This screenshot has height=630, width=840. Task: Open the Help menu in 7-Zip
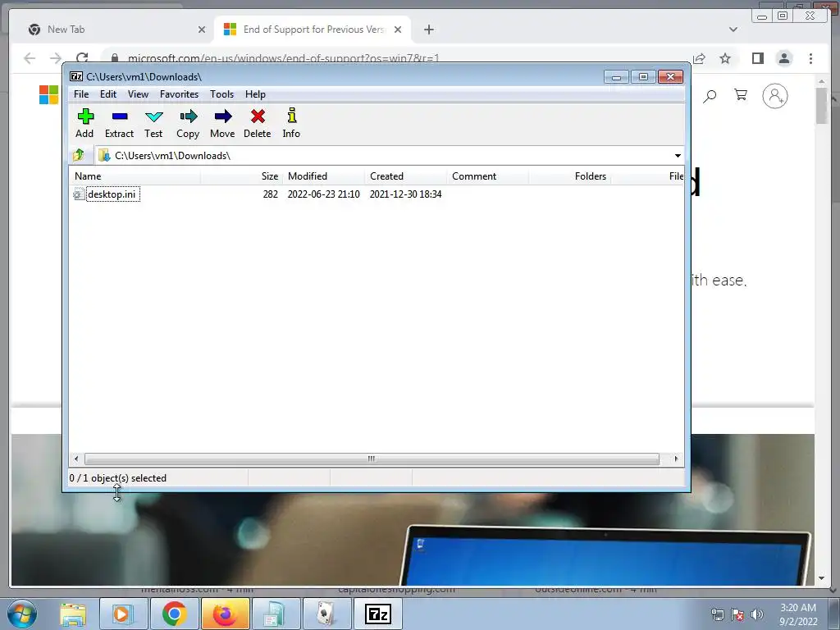coord(255,94)
